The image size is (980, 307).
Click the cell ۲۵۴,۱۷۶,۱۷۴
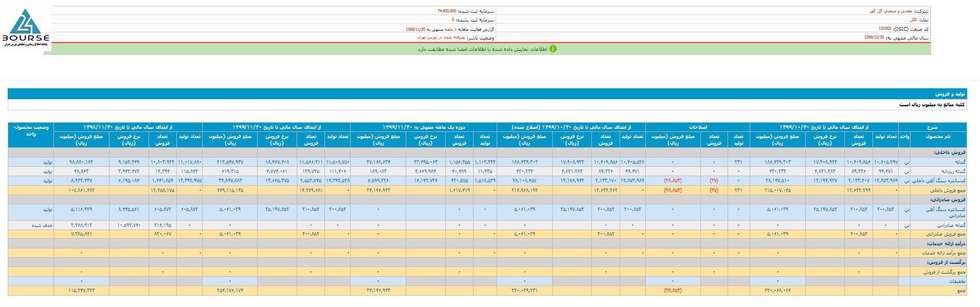230,291
